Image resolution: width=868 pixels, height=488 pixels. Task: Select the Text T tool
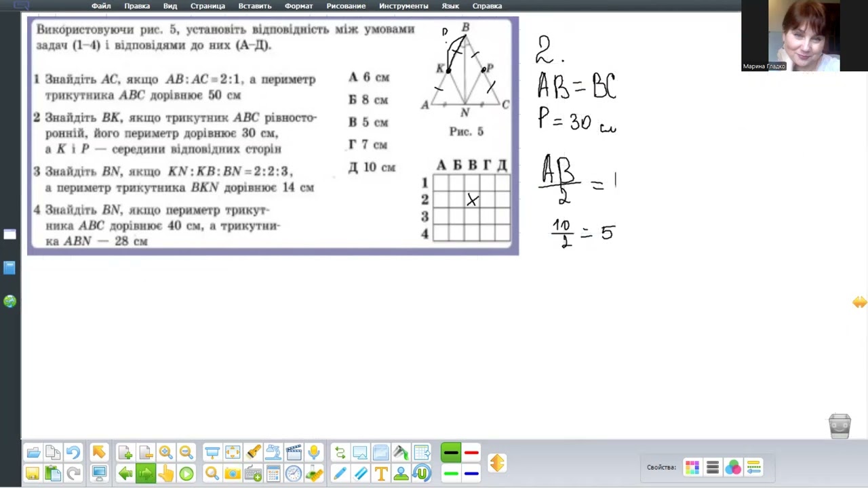coord(380,474)
